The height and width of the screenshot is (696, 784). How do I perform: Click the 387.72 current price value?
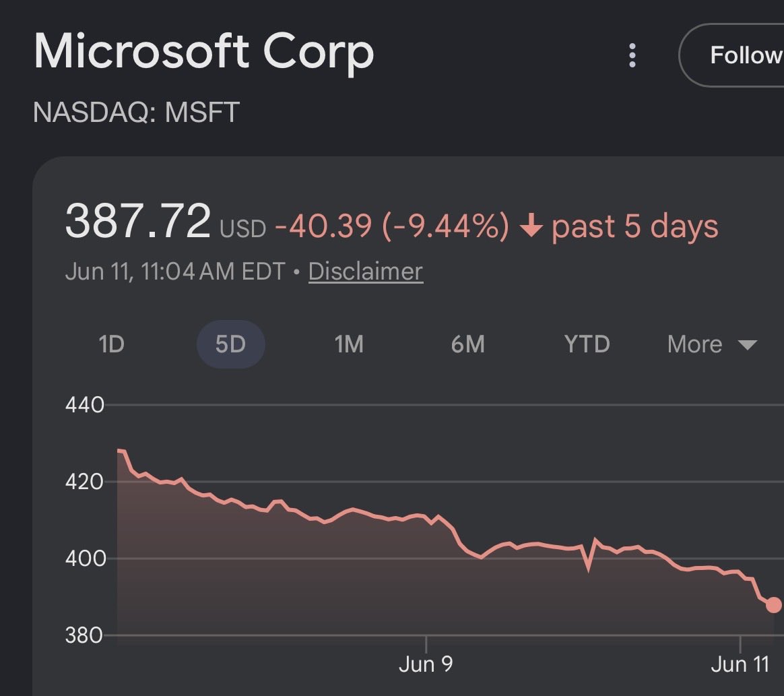[138, 220]
